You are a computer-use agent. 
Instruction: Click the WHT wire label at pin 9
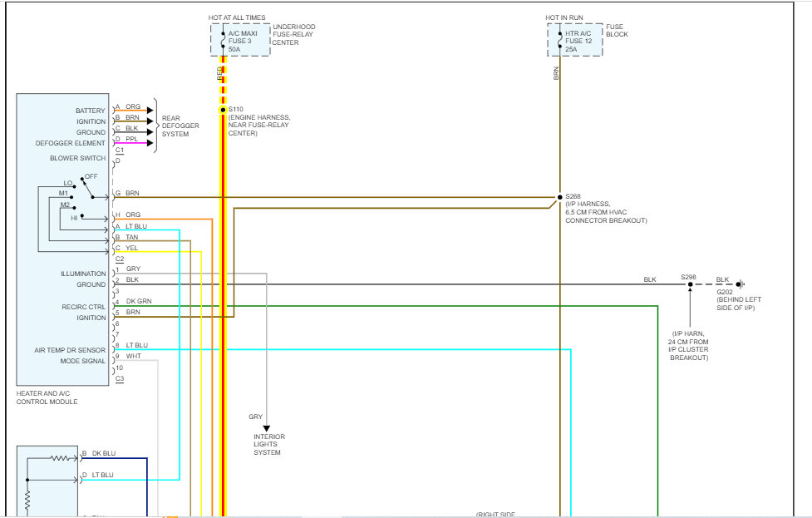134,357
